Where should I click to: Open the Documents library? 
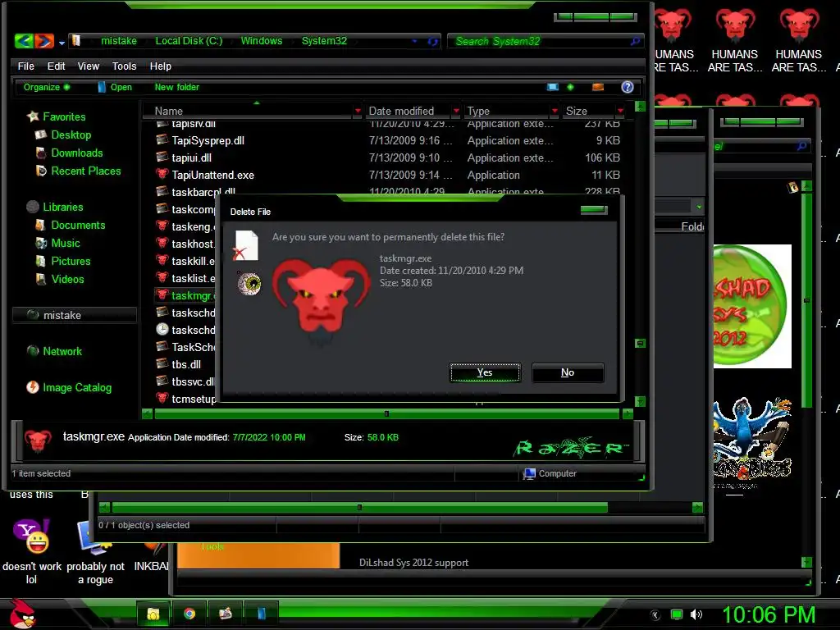click(x=70, y=225)
